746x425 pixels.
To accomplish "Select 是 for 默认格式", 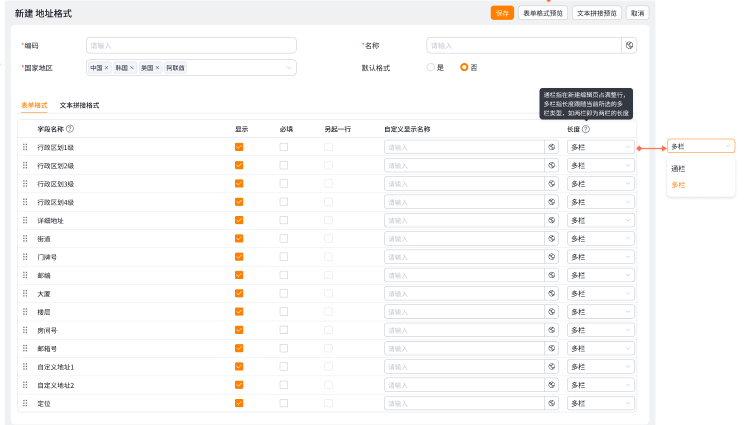I will pyautogui.click(x=431, y=67).
